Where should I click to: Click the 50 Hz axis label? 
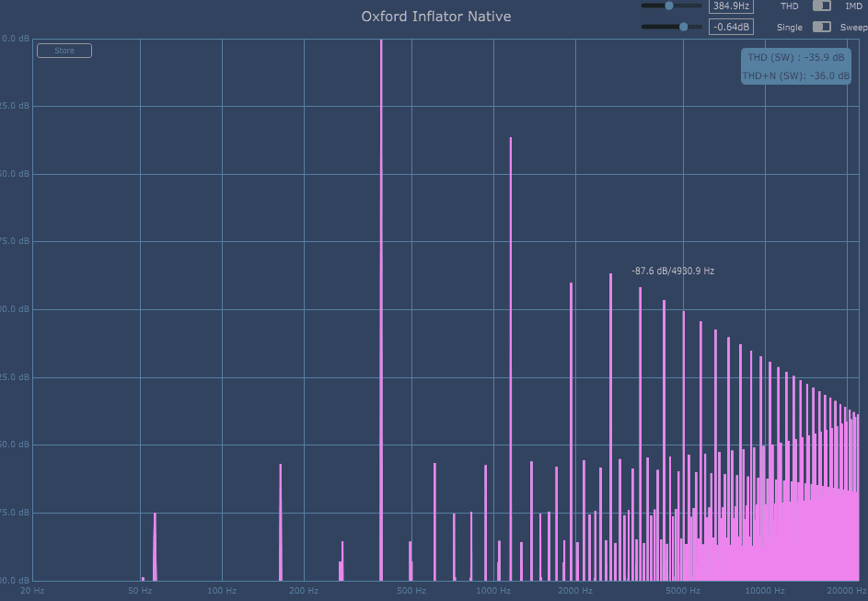(x=140, y=591)
